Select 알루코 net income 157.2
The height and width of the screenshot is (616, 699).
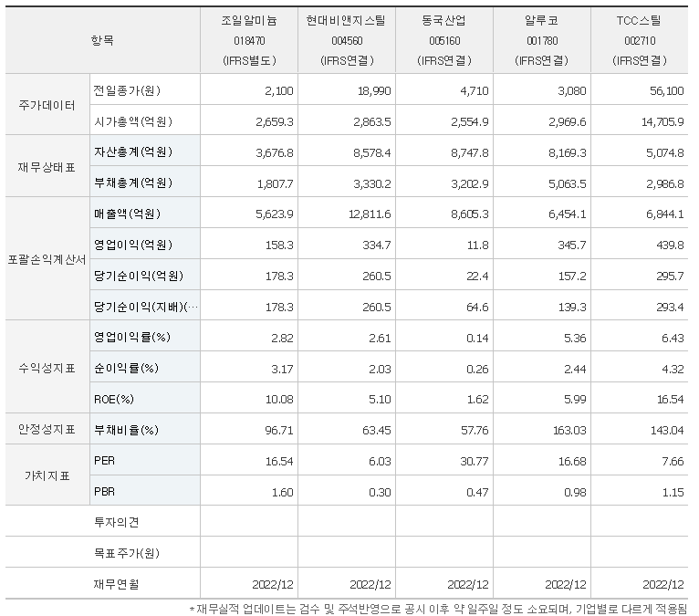pos(572,277)
